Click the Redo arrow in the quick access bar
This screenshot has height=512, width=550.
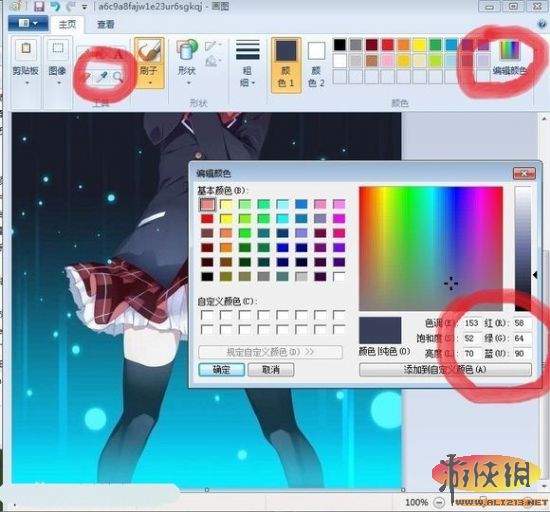click(x=71, y=6)
